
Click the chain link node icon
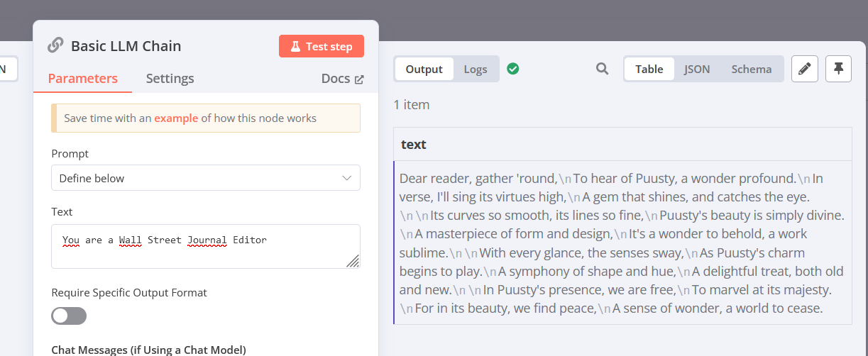pos(55,45)
